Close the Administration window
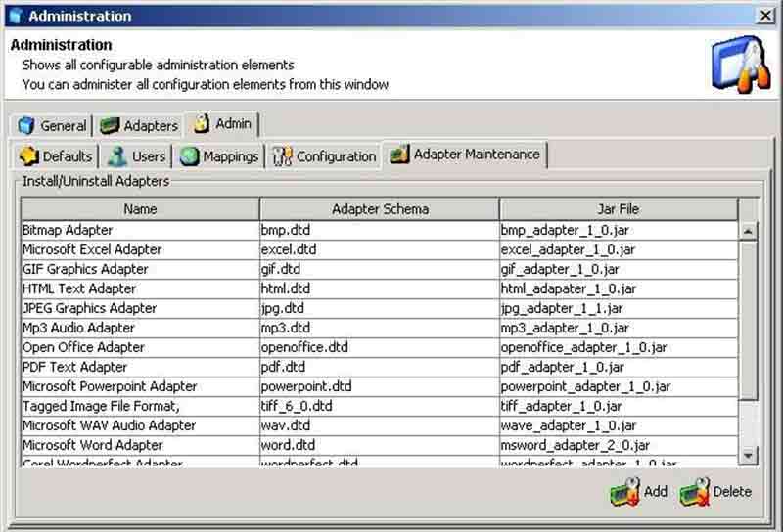Screen dimensions: 783x532 (x=765, y=16)
